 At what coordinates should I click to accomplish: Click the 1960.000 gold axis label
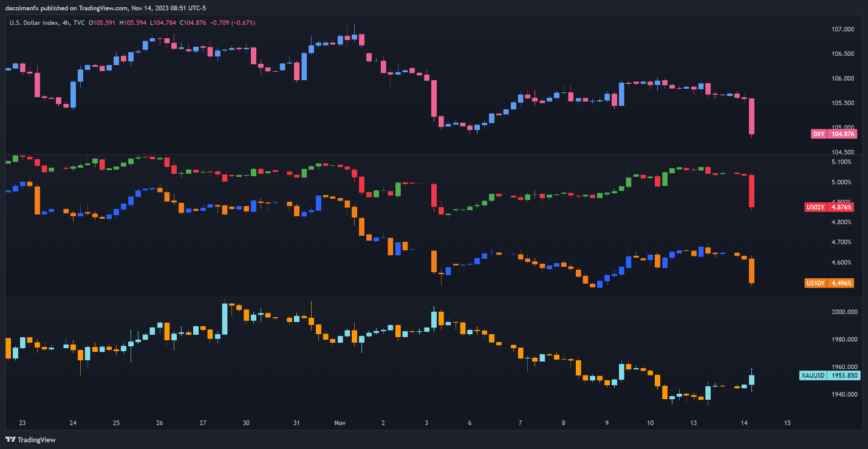pyautogui.click(x=843, y=367)
